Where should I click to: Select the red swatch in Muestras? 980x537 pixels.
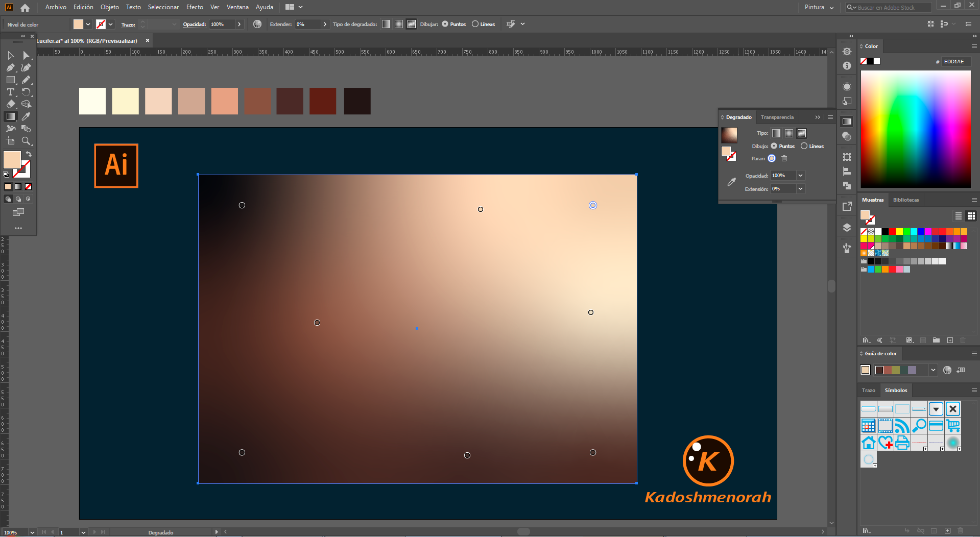click(x=892, y=231)
